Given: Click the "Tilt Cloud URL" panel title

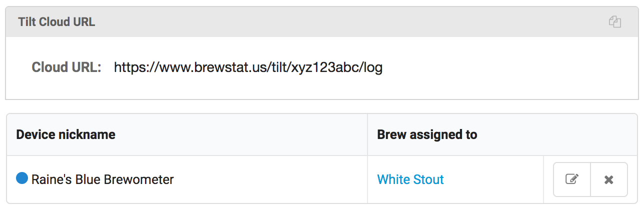Looking at the screenshot, I should tap(56, 22).
